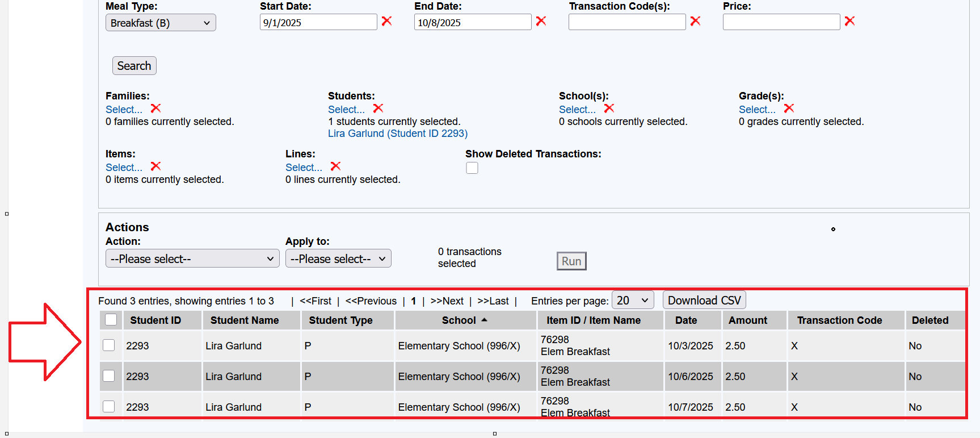Go to >>Next page of results
This screenshot has height=438, width=980.
[447, 301]
